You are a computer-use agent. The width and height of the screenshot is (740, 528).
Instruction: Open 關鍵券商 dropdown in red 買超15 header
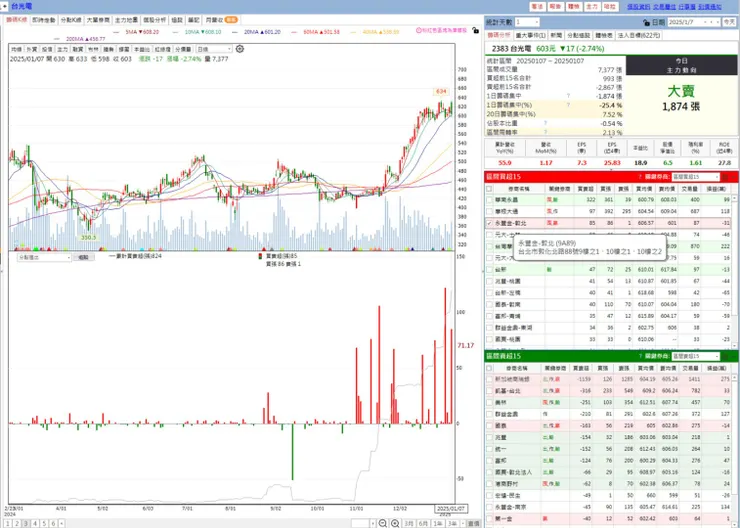[x=696, y=177]
